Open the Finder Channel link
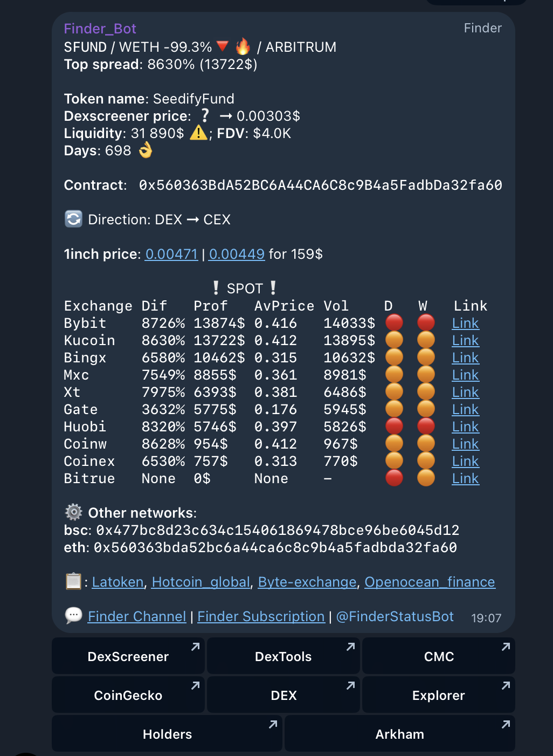 click(x=137, y=616)
